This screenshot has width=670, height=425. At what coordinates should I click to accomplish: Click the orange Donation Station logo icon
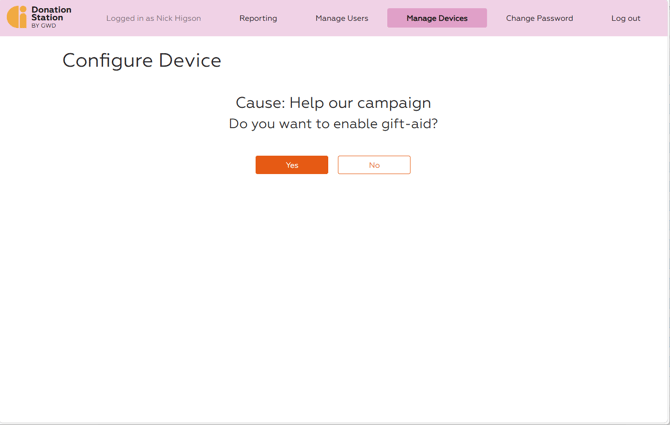tap(17, 17)
